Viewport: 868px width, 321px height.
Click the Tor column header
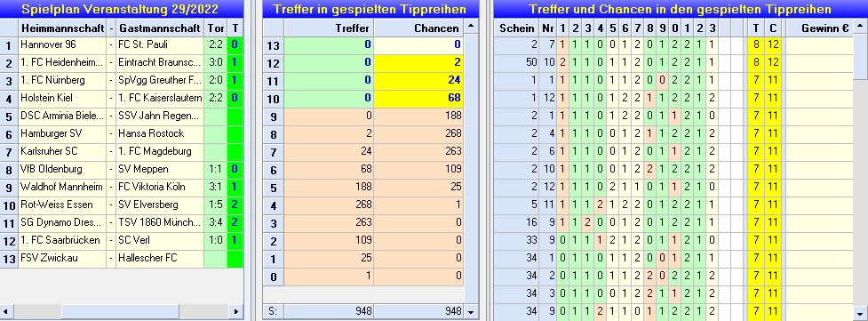tap(216, 28)
